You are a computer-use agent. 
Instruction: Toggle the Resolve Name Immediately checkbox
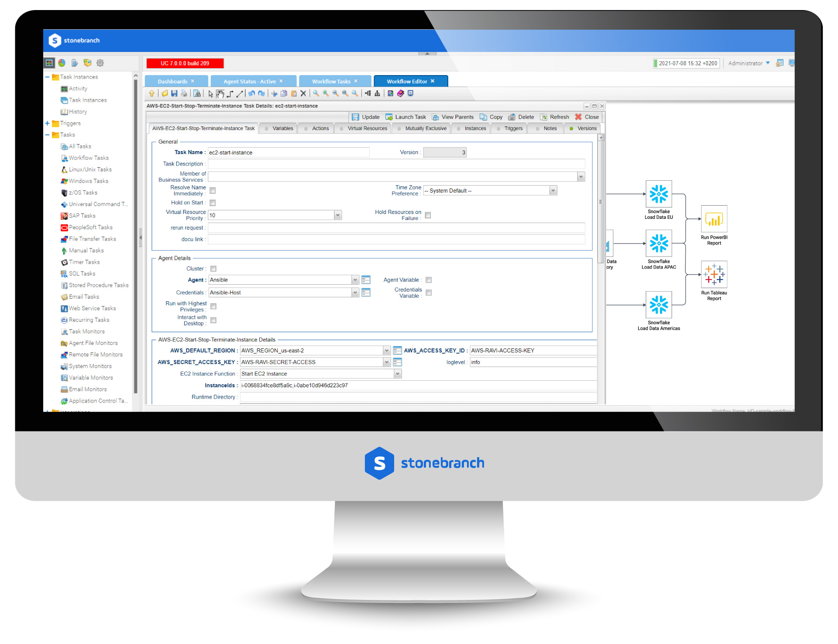click(214, 190)
